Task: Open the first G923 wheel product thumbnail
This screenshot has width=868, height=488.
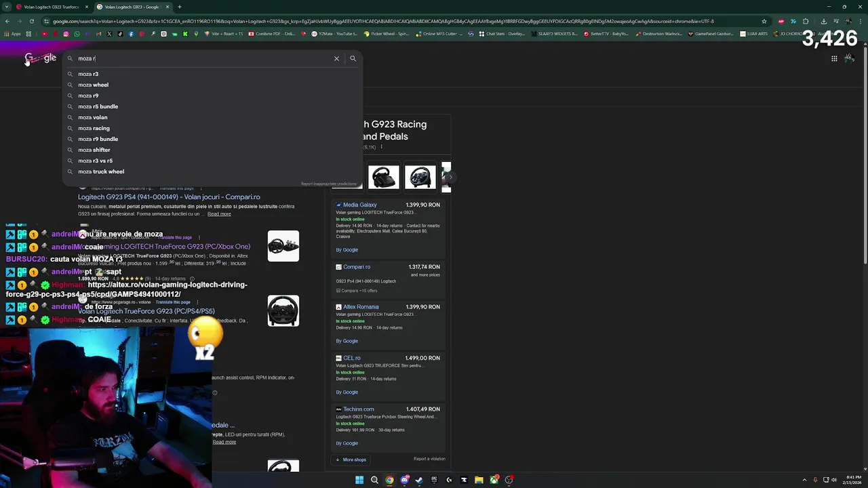Action: click(384, 177)
